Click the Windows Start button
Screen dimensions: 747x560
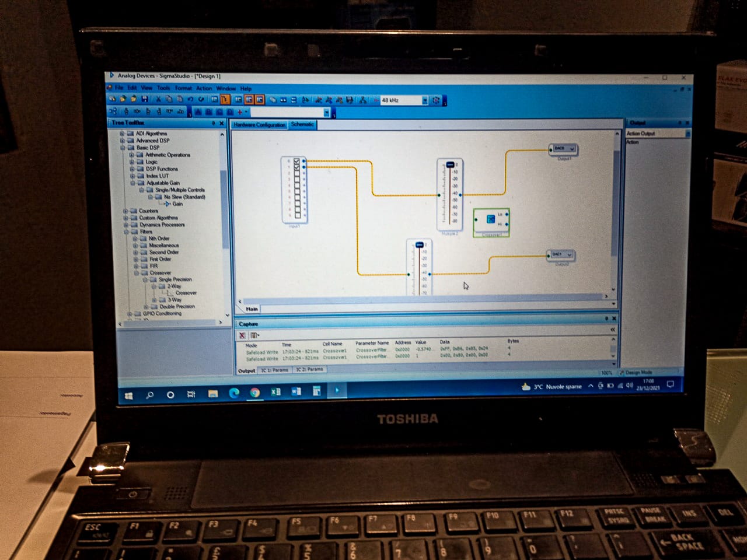click(x=129, y=395)
